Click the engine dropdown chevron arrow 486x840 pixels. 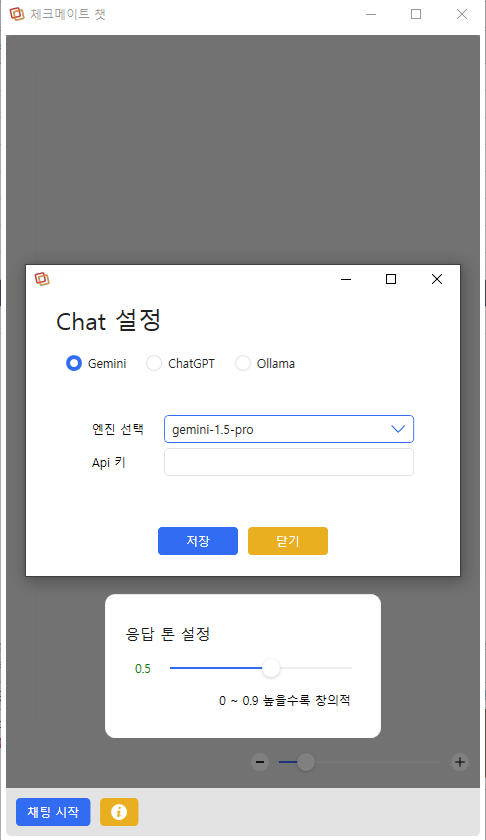point(398,429)
